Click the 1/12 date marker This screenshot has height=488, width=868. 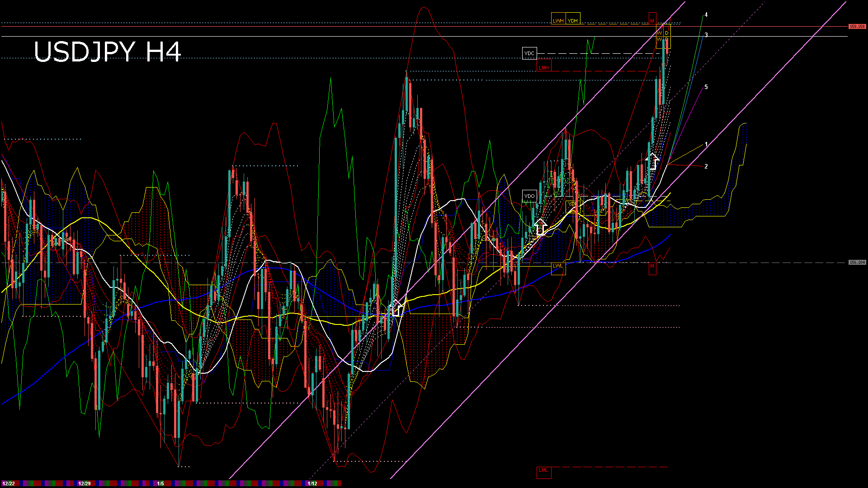click(x=312, y=483)
